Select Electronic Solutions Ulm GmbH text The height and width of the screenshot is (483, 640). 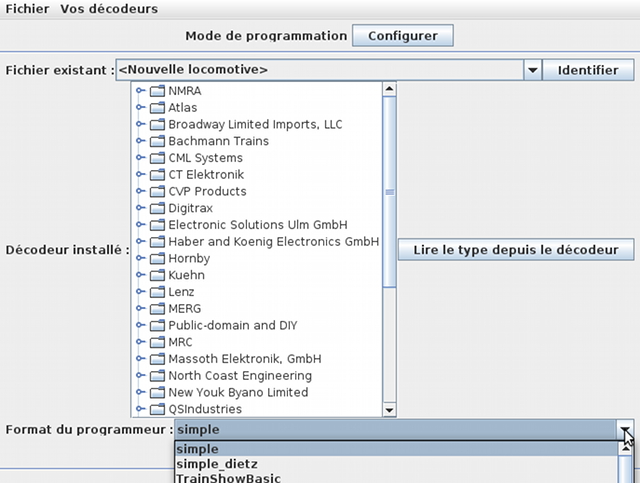pyautogui.click(x=258, y=225)
